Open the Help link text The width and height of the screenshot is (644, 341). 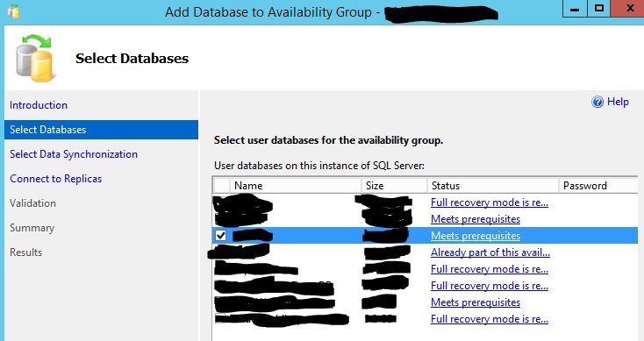[x=618, y=102]
